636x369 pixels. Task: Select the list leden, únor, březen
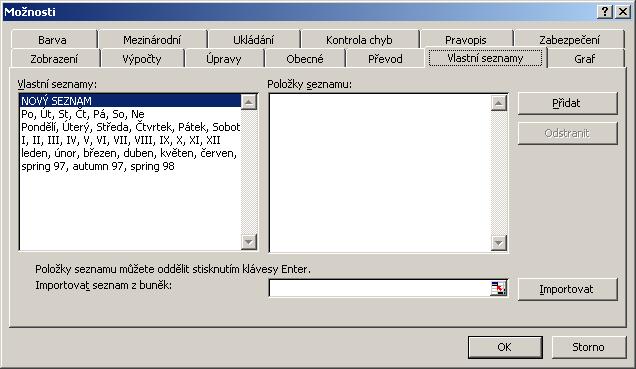click(130, 153)
